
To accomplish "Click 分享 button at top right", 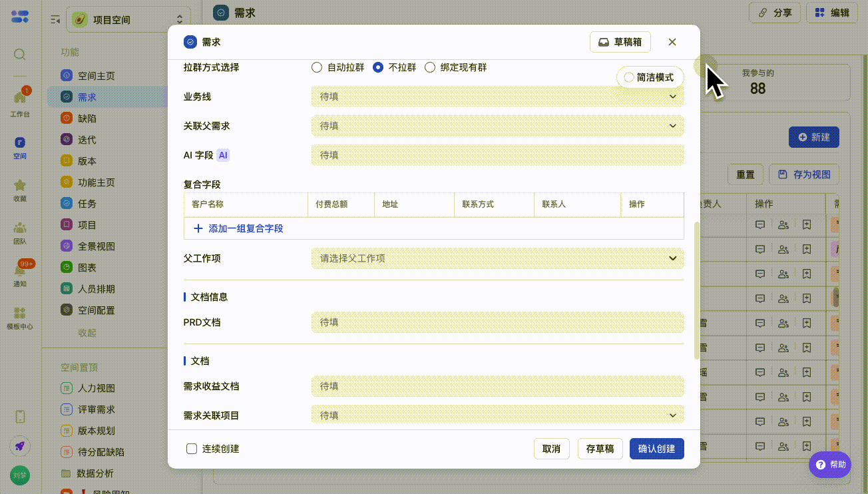I will pos(775,13).
